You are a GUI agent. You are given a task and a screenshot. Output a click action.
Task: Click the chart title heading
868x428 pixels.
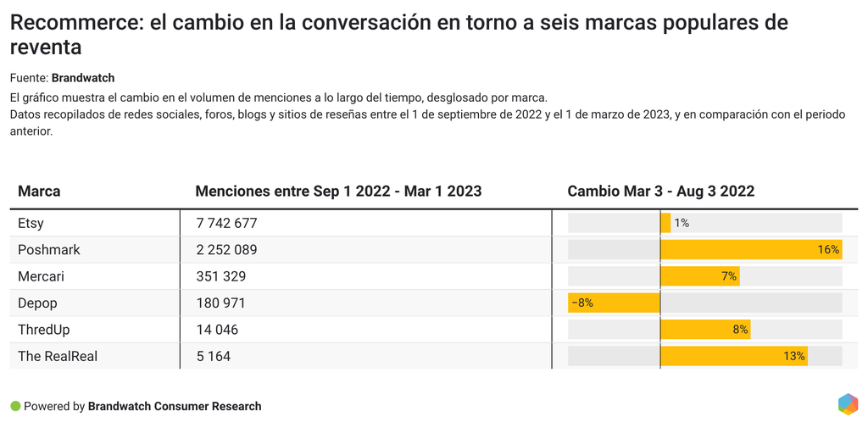(x=398, y=34)
